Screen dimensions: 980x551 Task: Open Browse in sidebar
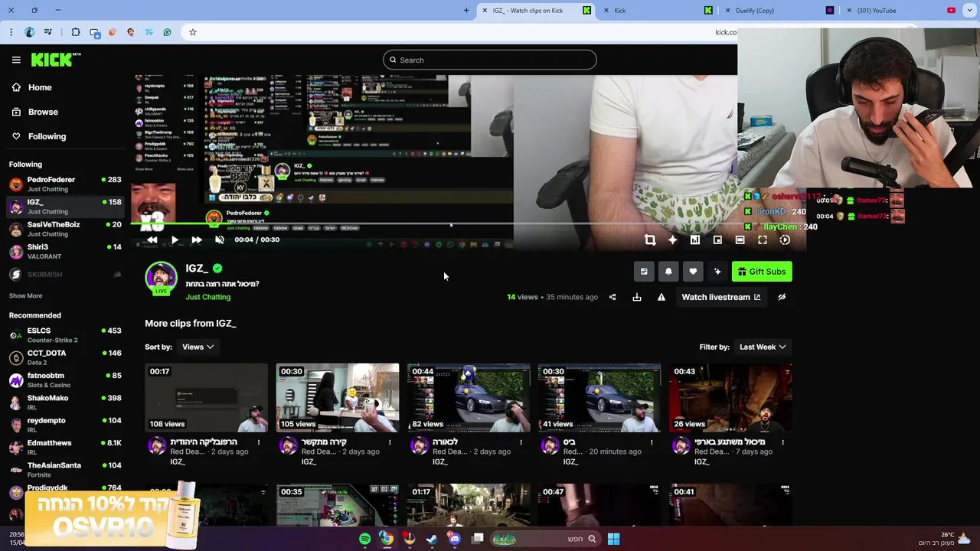coord(43,112)
